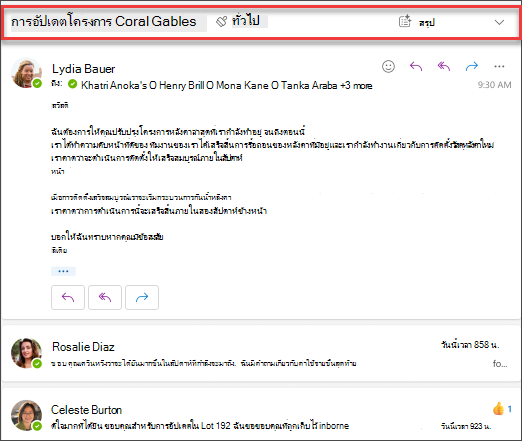The image size is (522, 441).
Task: Select the ทั่วไป category label
Action: click(246, 20)
